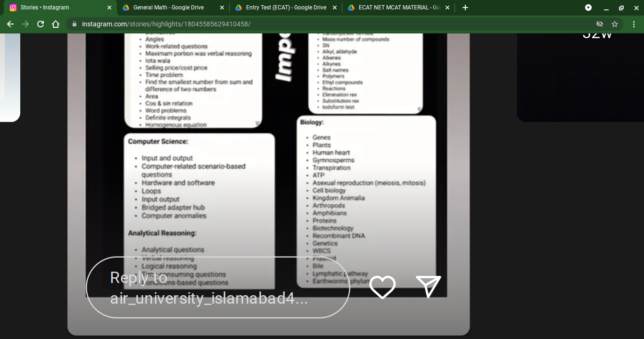Open next story card on right
The width and height of the screenshot is (644, 339).
580,75
